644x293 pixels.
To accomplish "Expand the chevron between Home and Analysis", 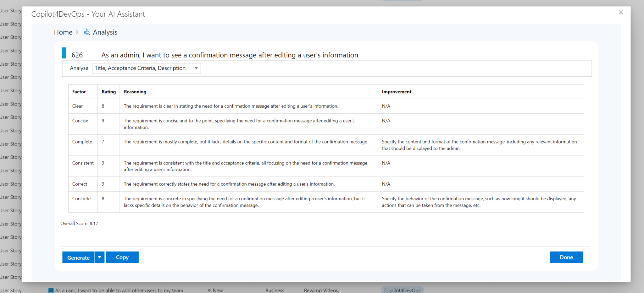I will coord(76,32).
